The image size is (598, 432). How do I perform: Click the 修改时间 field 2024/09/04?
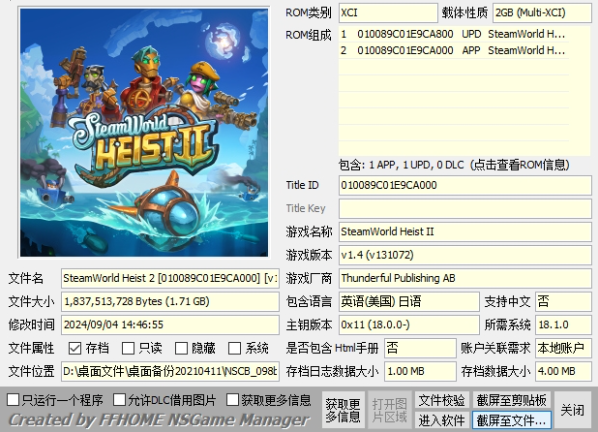(x=170, y=325)
